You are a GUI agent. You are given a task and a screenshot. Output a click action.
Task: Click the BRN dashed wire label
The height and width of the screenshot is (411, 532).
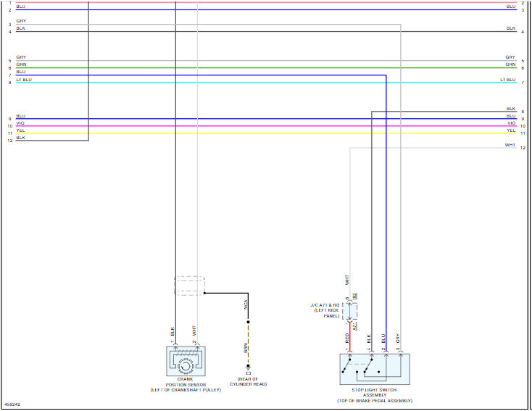coord(245,348)
